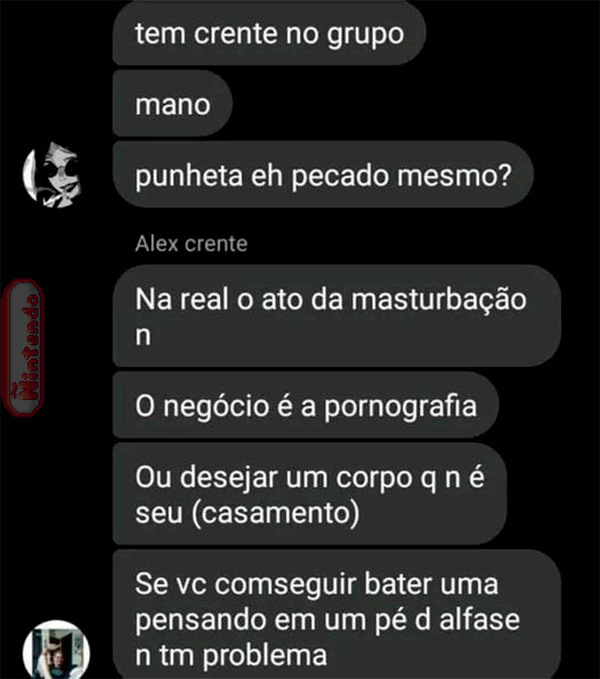Click the word '(casamento)' in the message

(275, 514)
